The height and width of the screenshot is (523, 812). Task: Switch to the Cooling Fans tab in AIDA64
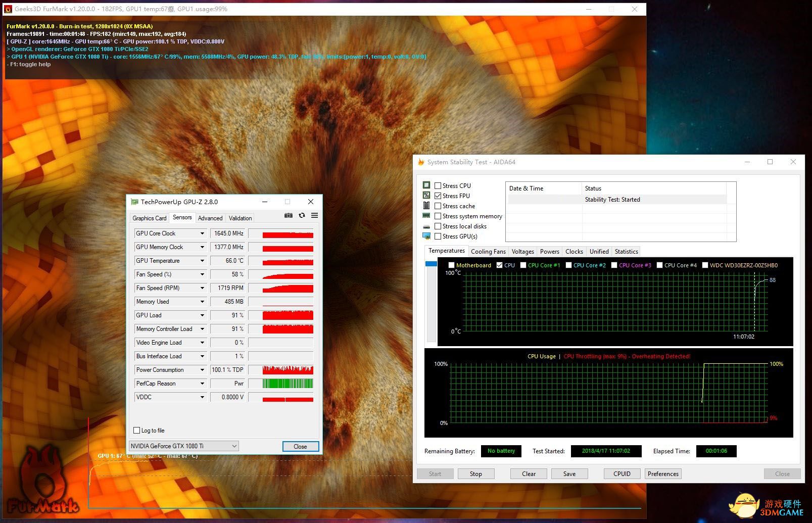click(x=488, y=252)
